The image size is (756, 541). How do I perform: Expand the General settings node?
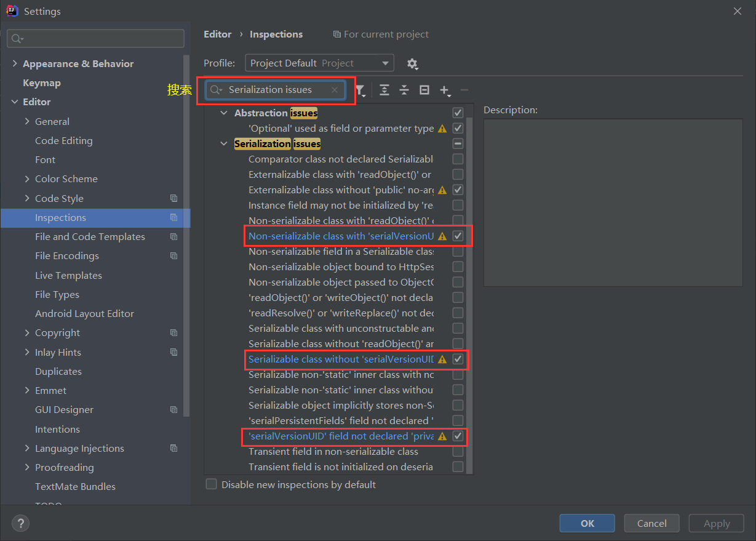click(x=27, y=121)
